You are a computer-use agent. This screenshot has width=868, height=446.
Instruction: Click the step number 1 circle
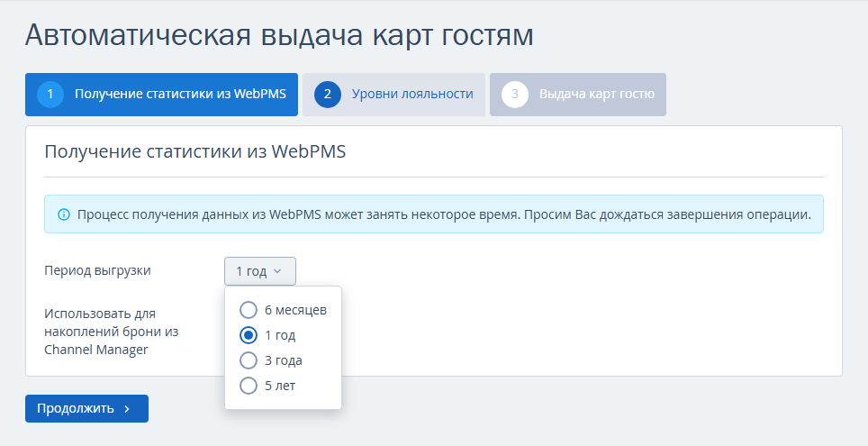50,95
